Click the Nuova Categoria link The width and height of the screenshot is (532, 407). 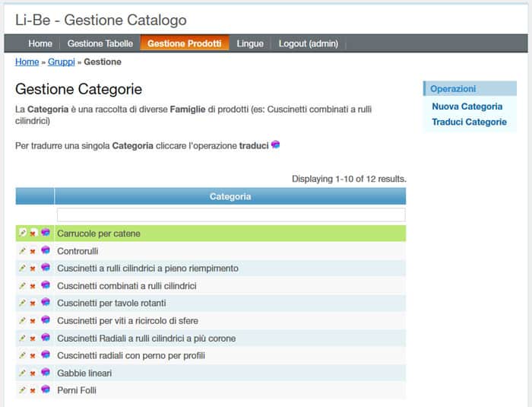click(467, 107)
